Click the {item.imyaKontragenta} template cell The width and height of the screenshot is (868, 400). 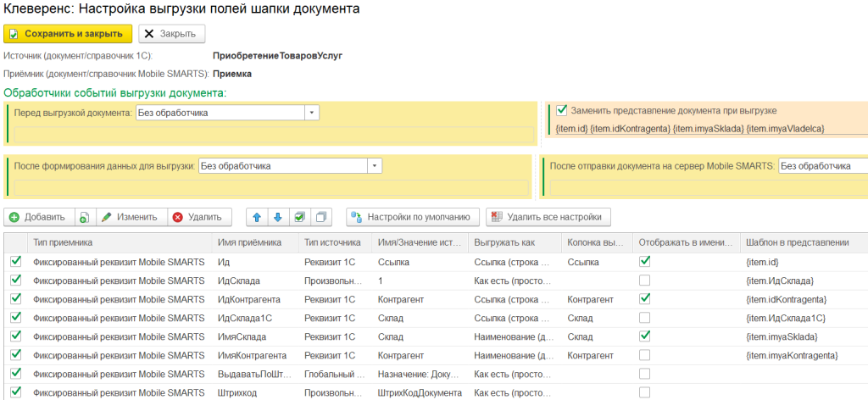pyautogui.click(x=804, y=355)
